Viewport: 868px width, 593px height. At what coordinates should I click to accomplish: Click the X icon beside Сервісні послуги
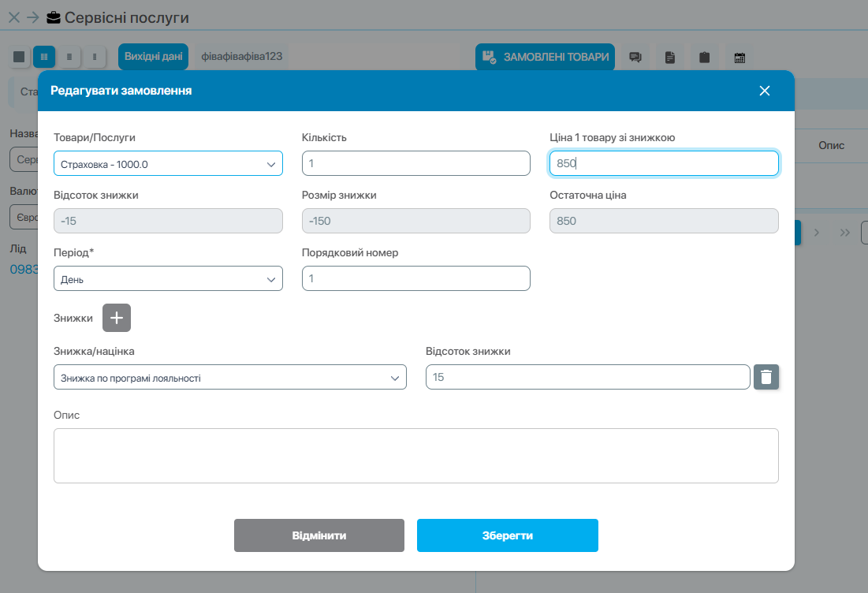13,17
